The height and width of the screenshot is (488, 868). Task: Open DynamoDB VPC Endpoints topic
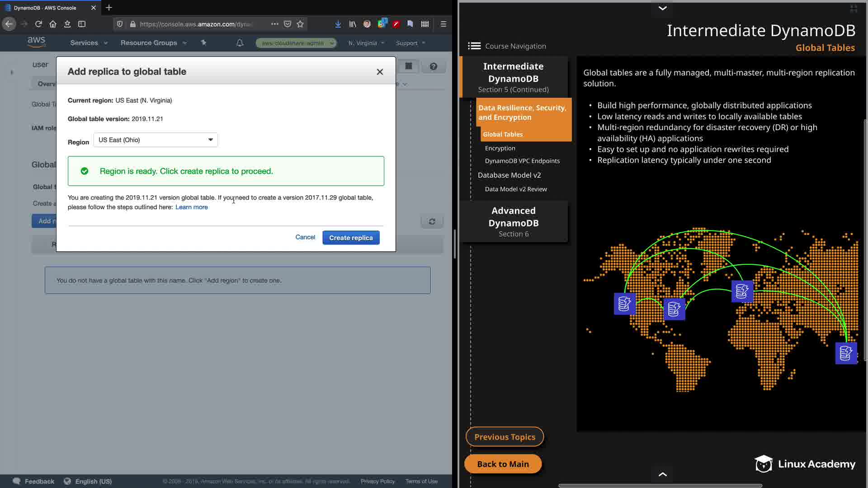522,161
